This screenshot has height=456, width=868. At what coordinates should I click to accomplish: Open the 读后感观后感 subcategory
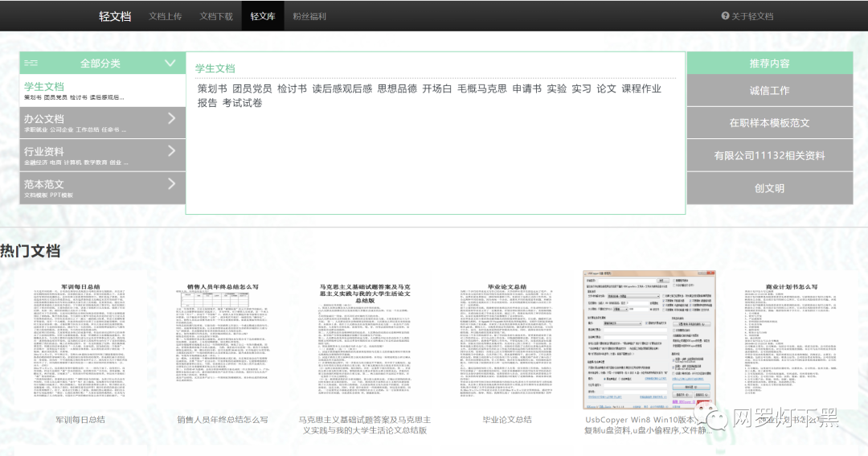342,88
